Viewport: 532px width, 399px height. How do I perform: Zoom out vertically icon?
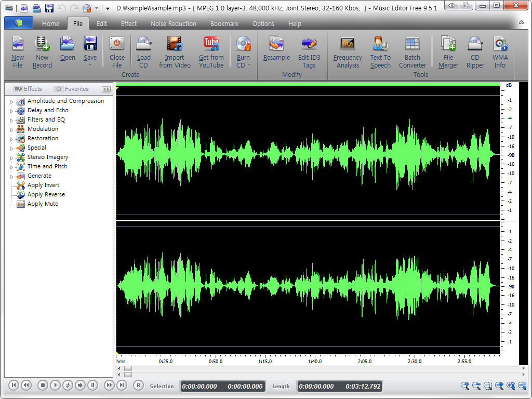pyautogui.click(x=523, y=385)
